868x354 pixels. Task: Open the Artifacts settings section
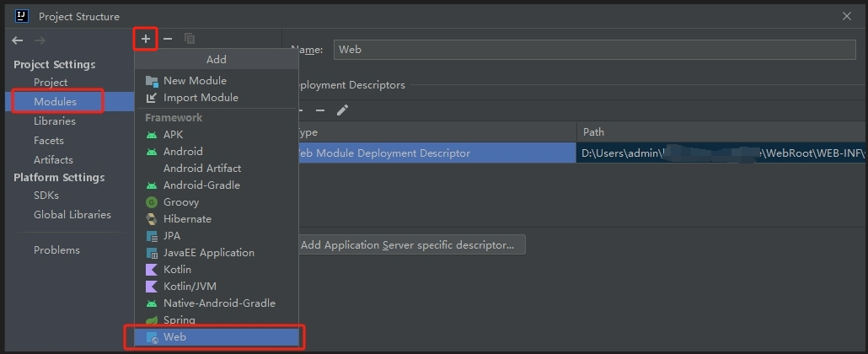click(53, 160)
